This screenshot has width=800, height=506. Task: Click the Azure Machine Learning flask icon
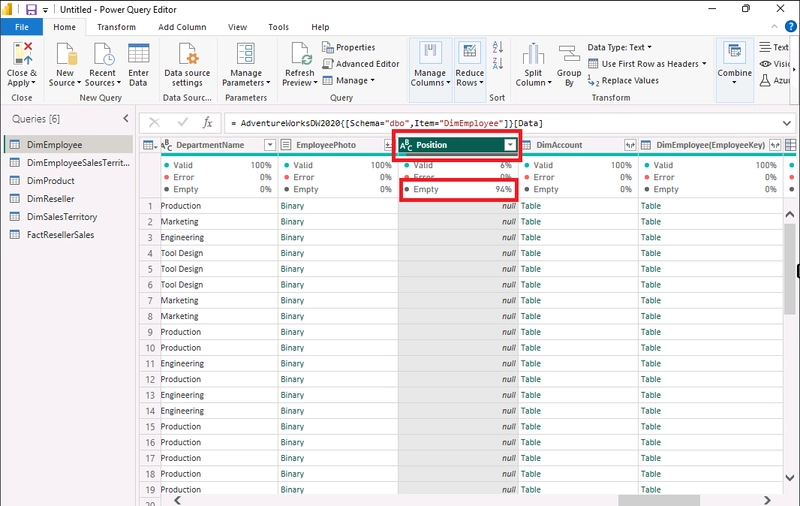coord(765,81)
